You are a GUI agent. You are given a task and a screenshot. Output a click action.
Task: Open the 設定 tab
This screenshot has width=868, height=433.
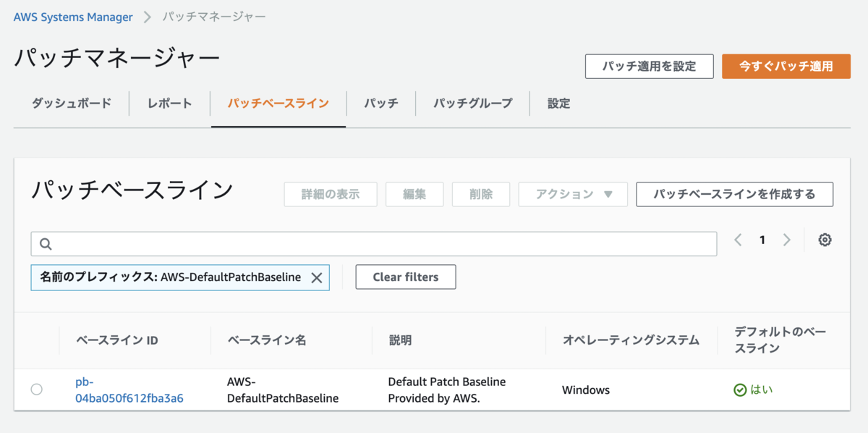click(x=558, y=103)
